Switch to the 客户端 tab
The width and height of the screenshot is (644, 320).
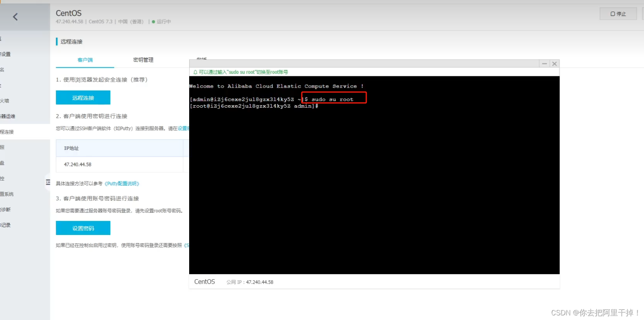point(85,60)
